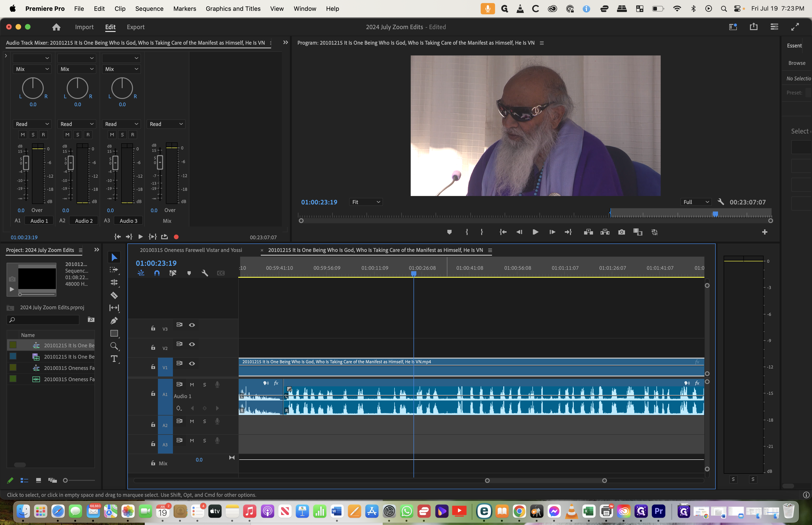The image size is (812, 525).
Task: Expand audio mixer effects and sends
Action: (6, 55)
